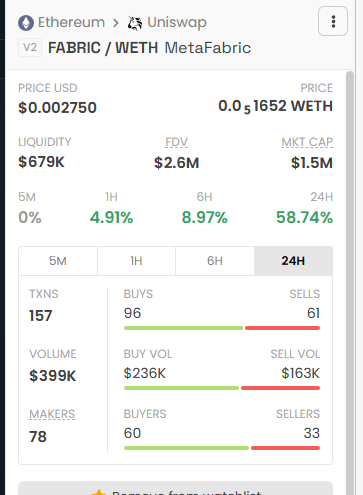
Task: Click the LIQUIDITY label
Action: point(45,142)
